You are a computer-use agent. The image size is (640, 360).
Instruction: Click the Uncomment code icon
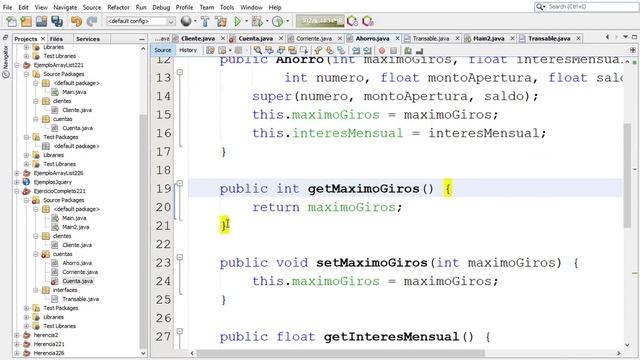(x=419, y=51)
